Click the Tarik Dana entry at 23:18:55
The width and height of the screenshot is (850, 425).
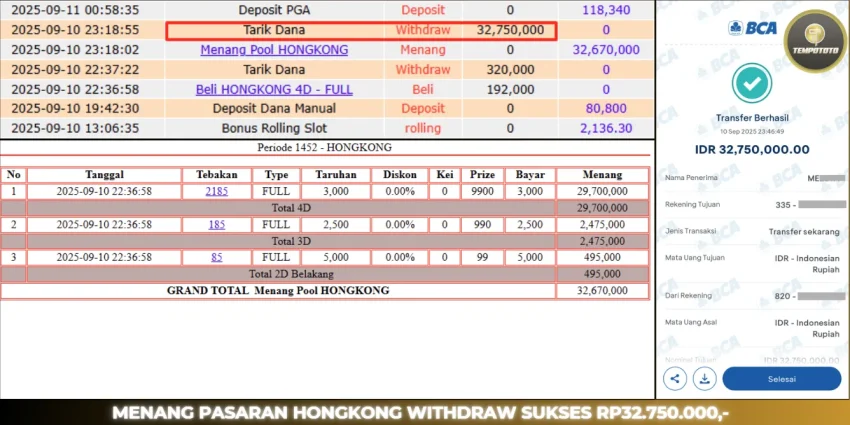(x=274, y=30)
